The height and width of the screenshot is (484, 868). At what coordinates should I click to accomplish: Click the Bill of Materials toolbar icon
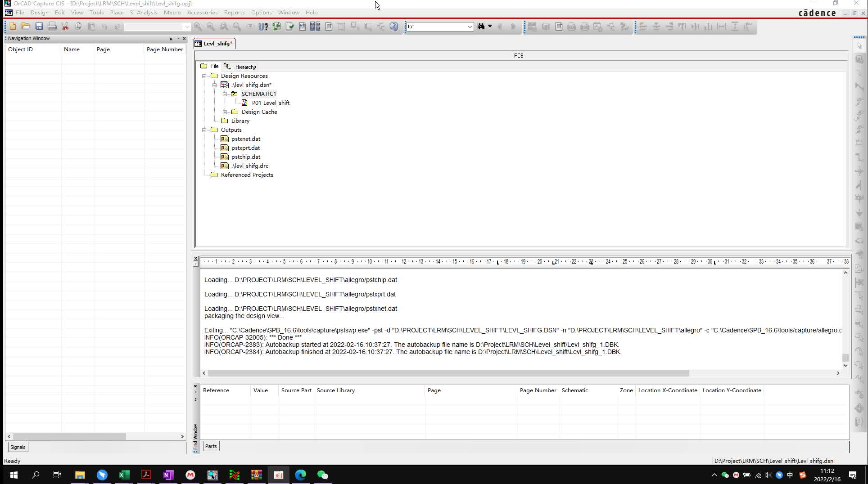click(x=329, y=27)
